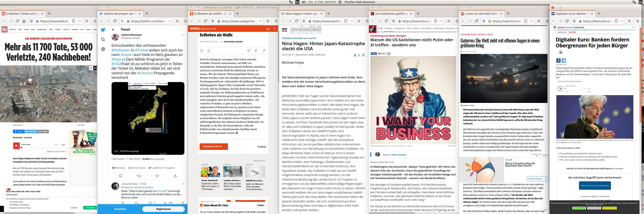644x214 pixels.
Task: Open the 'De' keyboard layout indicator
Action: click(x=297, y=2)
